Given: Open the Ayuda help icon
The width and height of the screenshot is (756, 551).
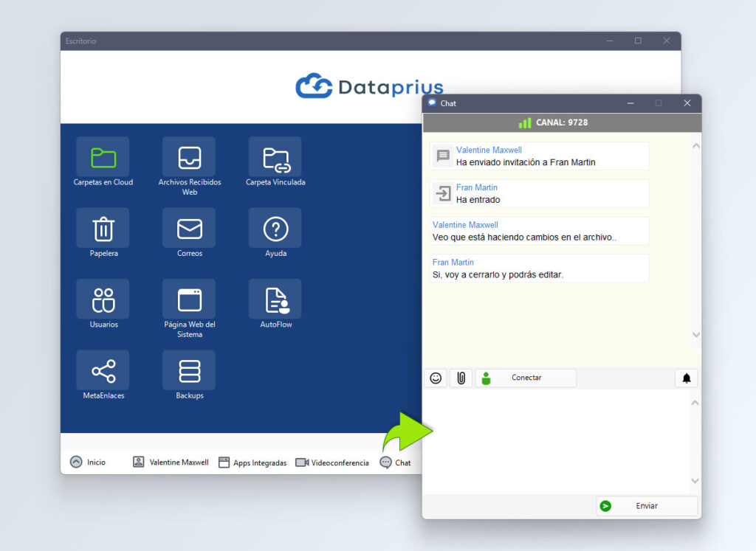Looking at the screenshot, I should point(275,228).
